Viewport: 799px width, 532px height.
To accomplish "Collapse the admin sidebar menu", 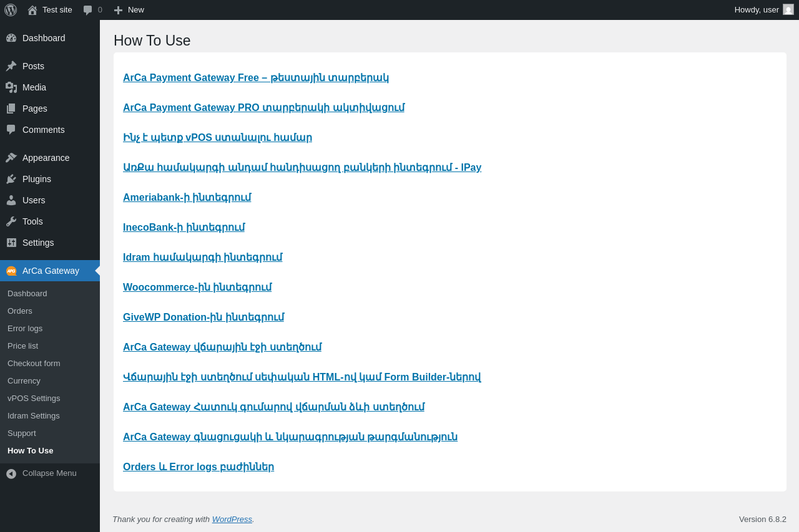I will tap(50, 473).
